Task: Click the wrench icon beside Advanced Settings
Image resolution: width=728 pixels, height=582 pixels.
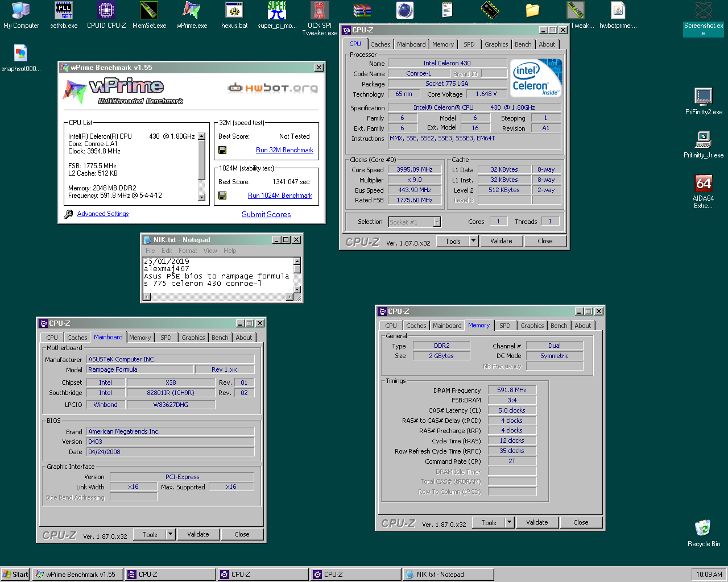Action: [69, 214]
